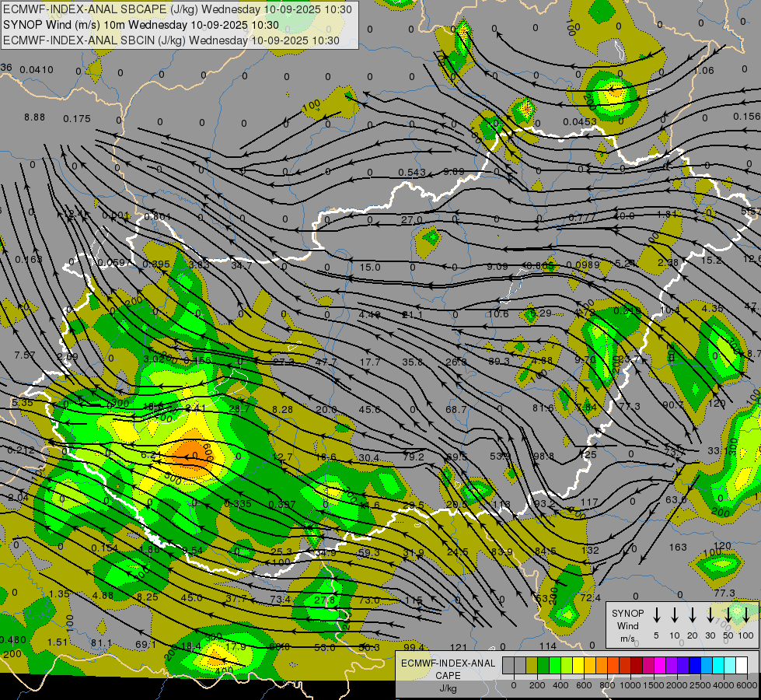761x700 pixels.
Task: Click the SBCIN title line in header
Action: point(171,40)
